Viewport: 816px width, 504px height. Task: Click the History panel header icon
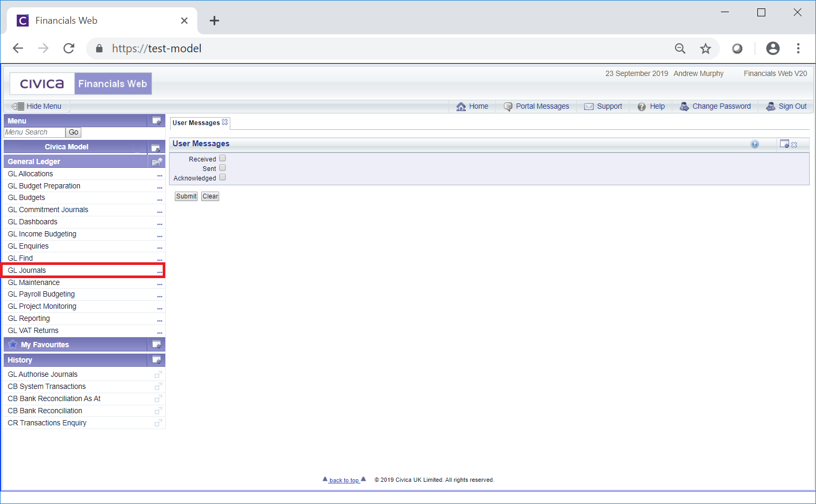point(157,360)
